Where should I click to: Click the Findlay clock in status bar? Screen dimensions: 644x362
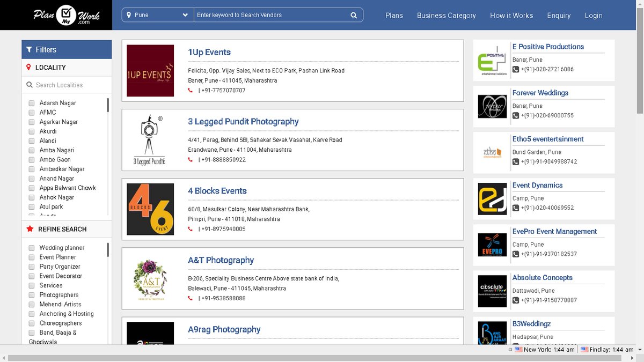608,350
